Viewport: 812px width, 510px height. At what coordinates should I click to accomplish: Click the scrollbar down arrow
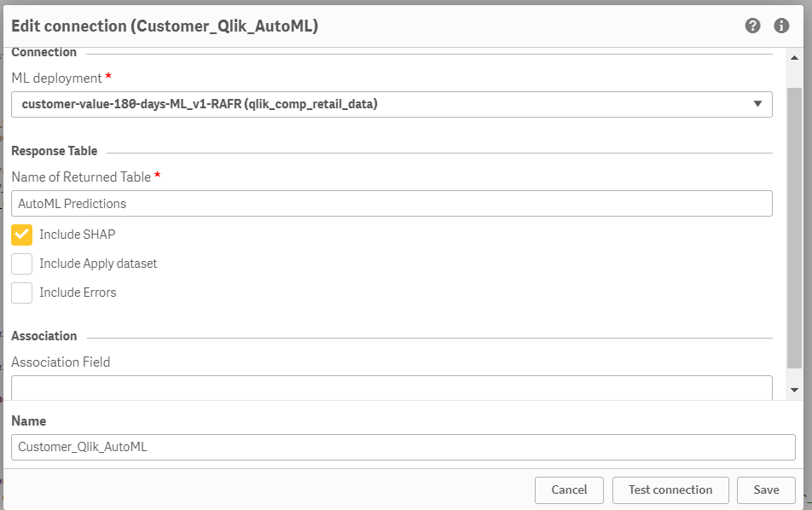tap(794, 390)
